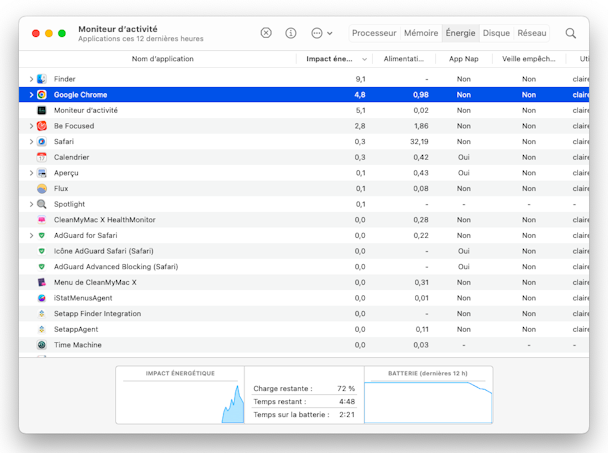Click the Temps restant 4:48 value
This screenshot has width=608, height=453.
point(347,401)
